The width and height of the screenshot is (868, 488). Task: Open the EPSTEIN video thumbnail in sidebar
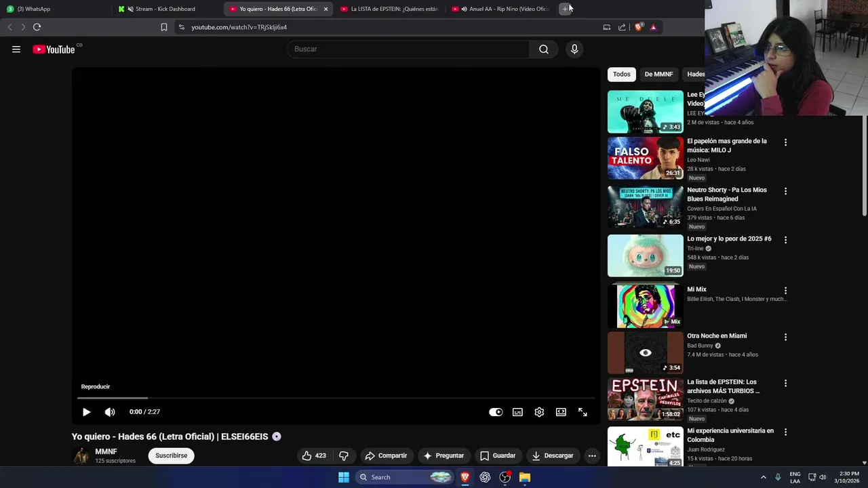646,399
